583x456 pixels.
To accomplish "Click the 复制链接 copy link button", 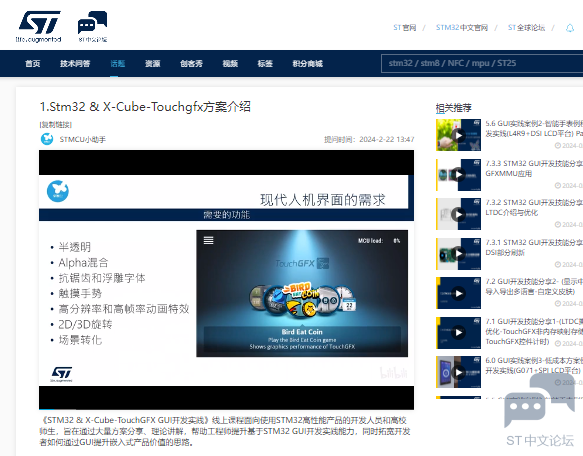I will 55,125.
